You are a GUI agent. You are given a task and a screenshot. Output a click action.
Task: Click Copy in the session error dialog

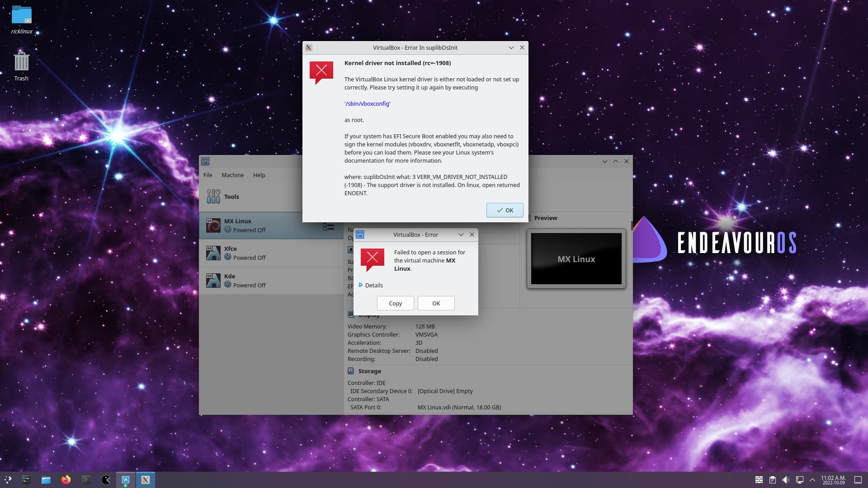tap(395, 303)
